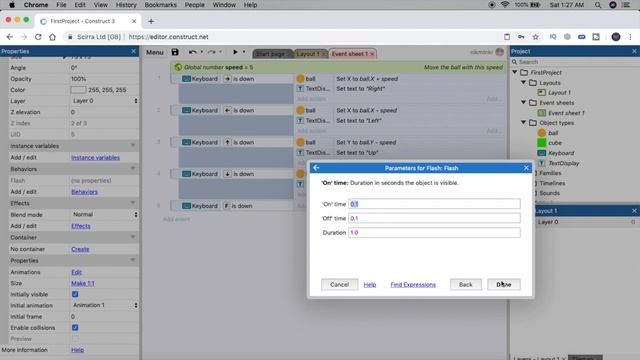
Task: Click the Animations Edit link
Action: coord(76,272)
